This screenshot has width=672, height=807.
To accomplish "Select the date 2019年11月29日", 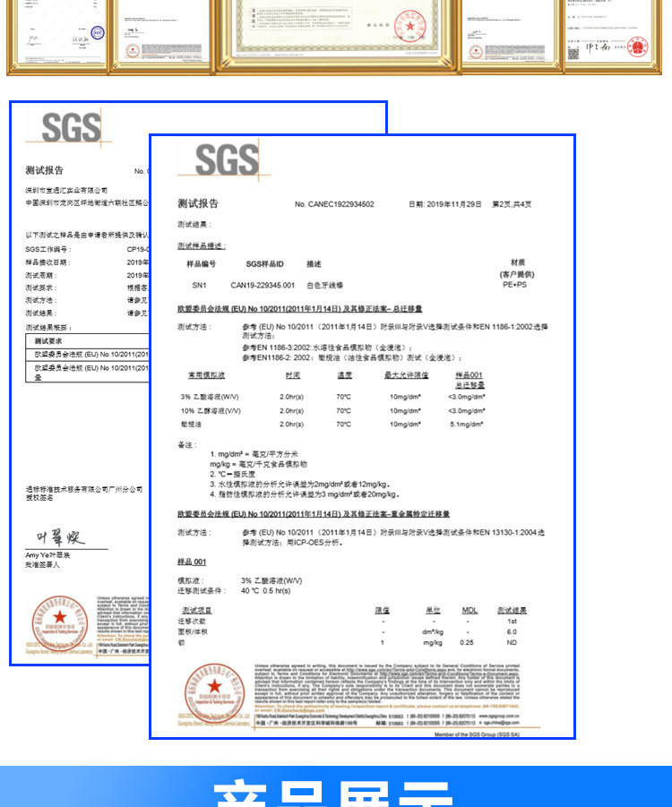I will click(445, 204).
